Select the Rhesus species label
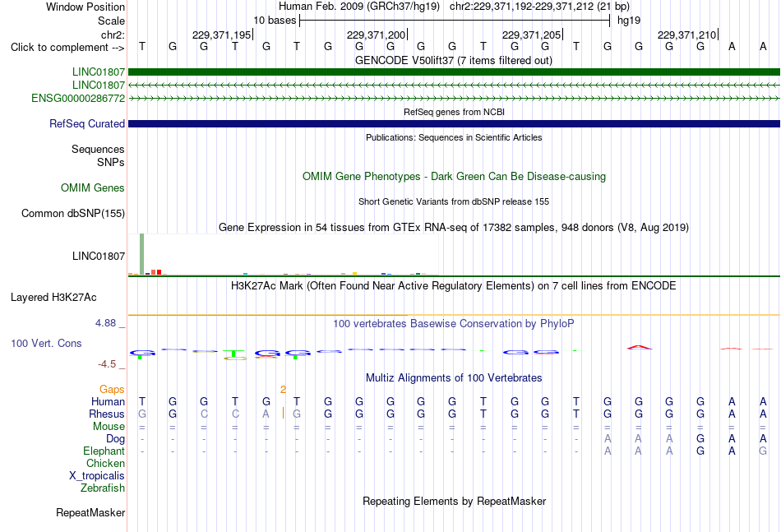This screenshot has width=781, height=532. (x=107, y=414)
